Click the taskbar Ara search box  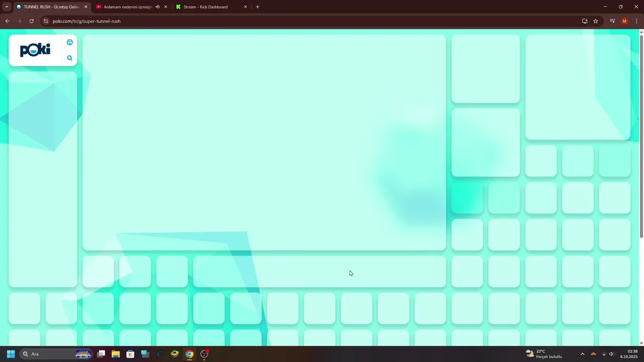(x=56, y=354)
